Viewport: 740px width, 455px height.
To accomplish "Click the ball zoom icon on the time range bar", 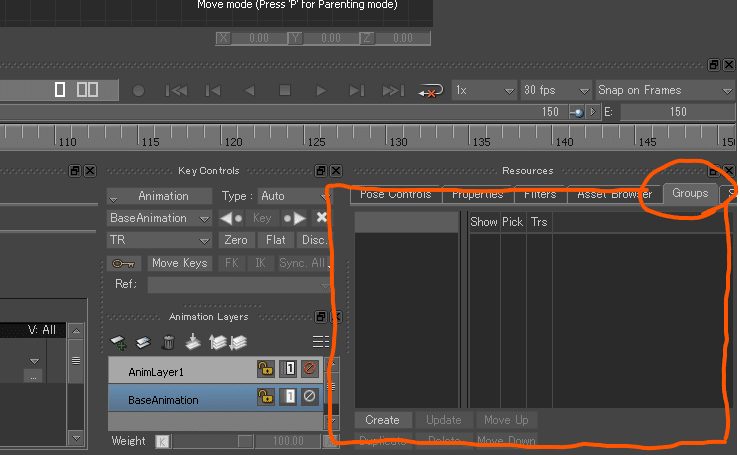I will (x=577, y=112).
